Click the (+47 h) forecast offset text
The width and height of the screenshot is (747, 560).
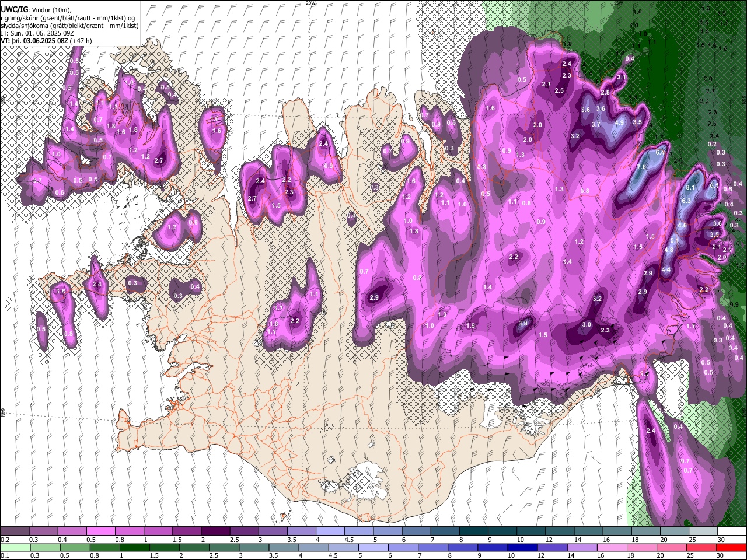(x=81, y=41)
